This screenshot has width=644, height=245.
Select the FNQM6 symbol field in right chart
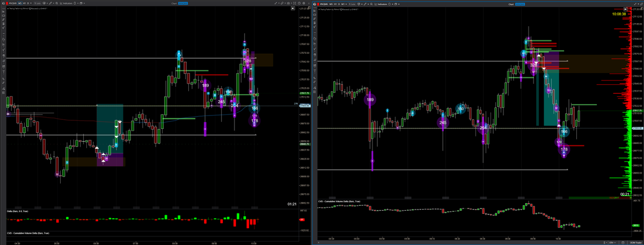tap(324, 4)
